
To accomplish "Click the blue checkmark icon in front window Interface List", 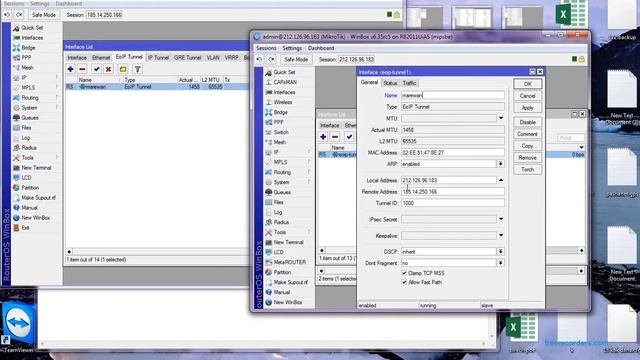I will coord(349,137).
